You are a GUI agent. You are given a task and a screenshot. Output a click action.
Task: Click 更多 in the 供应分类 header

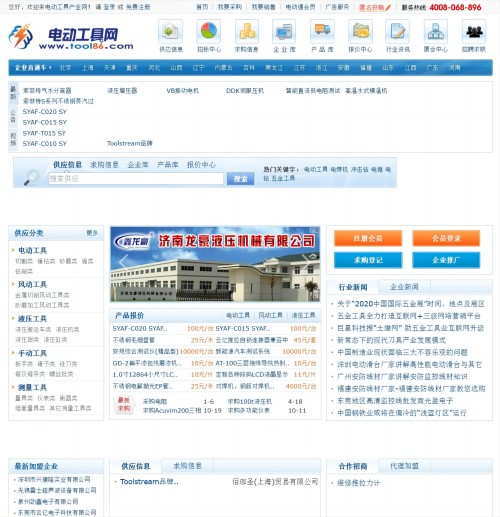point(92,233)
